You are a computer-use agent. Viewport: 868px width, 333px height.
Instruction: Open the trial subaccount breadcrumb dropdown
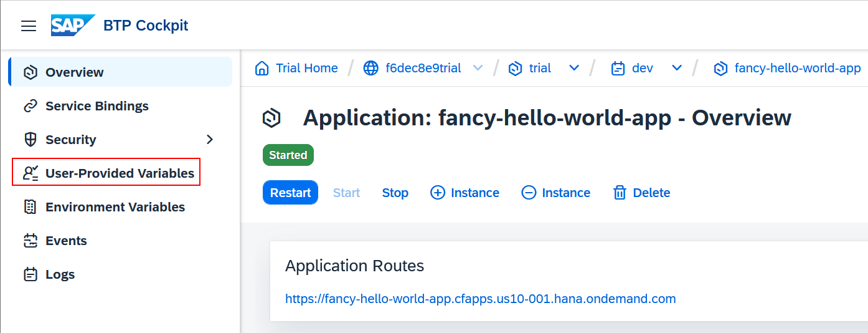point(574,68)
